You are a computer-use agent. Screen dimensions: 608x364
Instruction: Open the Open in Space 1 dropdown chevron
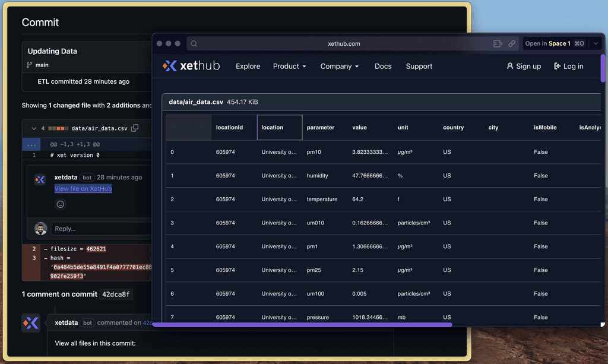click(x=596, y=43)
